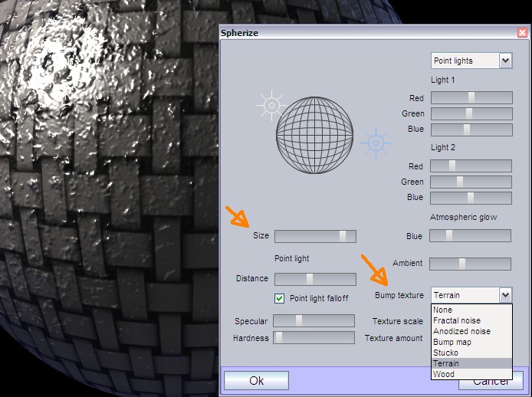Select Stucko in the texture list
Viewport: 532px width, 397px height.
471,353
